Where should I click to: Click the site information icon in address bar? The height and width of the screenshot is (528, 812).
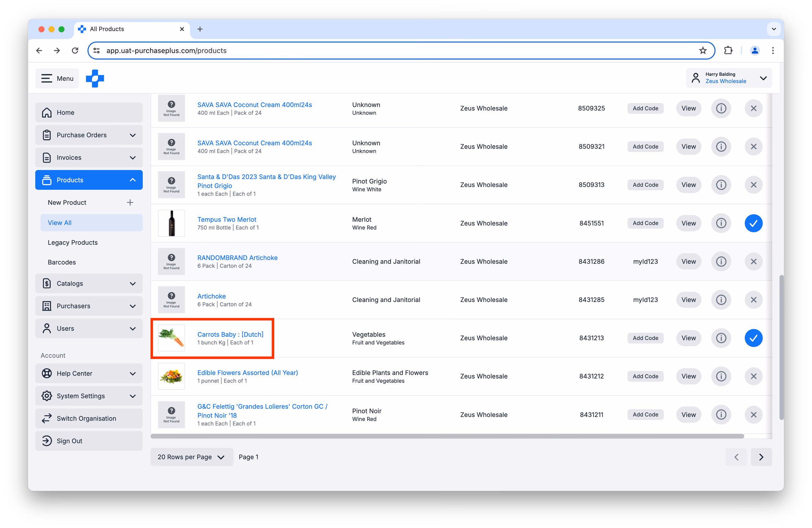coord(97,51)
